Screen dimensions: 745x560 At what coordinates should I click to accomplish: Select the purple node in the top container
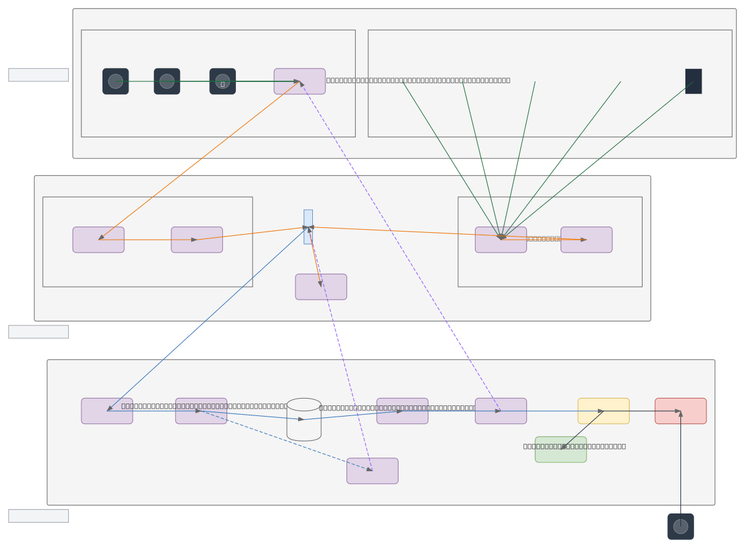(x=299, y=81)
